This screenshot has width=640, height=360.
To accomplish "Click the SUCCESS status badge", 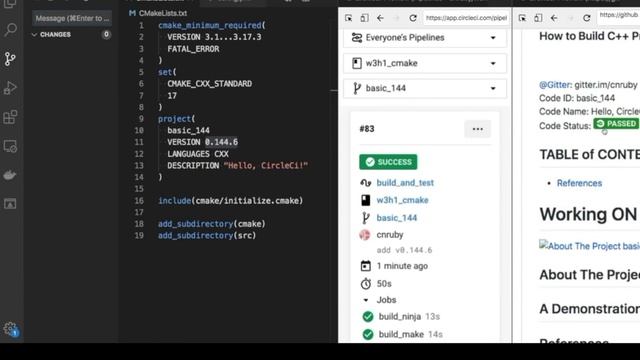I will (x=388, y=162).
